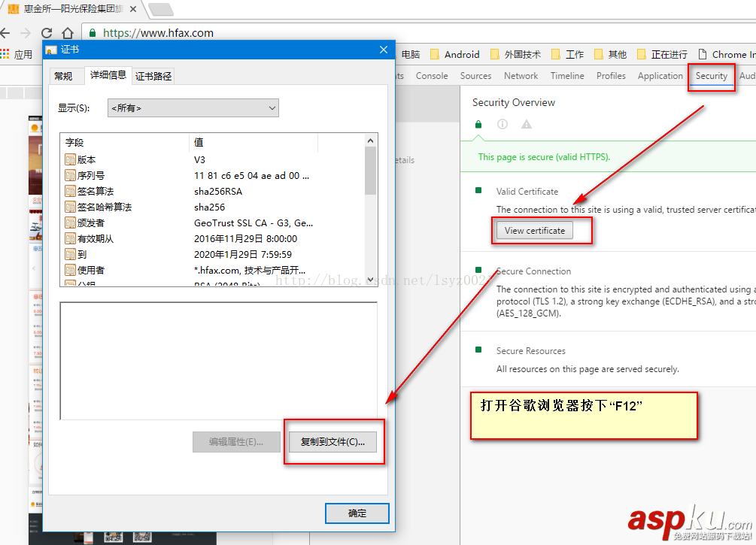The image size is (756, 545).
Task: Select the 序列号 field row
Action: point(113,176)
